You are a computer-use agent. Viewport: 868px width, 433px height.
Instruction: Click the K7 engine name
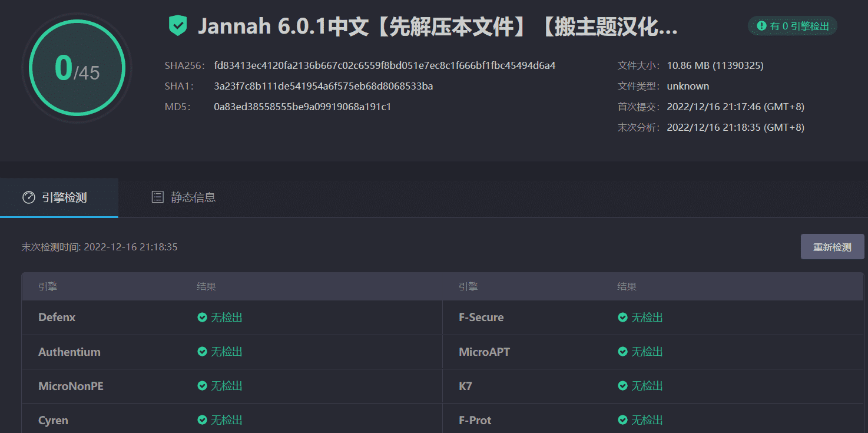465,386
